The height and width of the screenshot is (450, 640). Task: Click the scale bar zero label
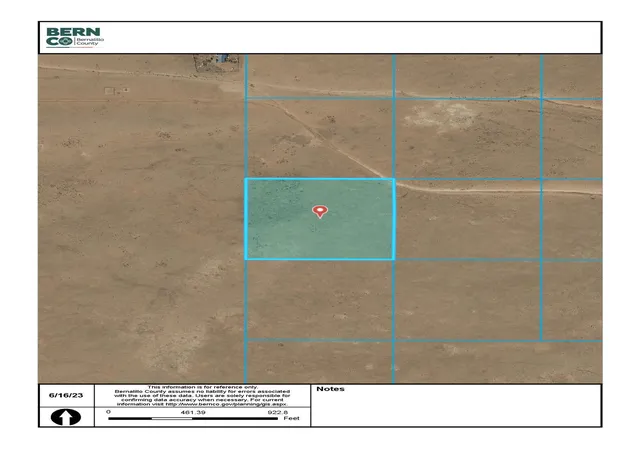click(x=108, y=412)
